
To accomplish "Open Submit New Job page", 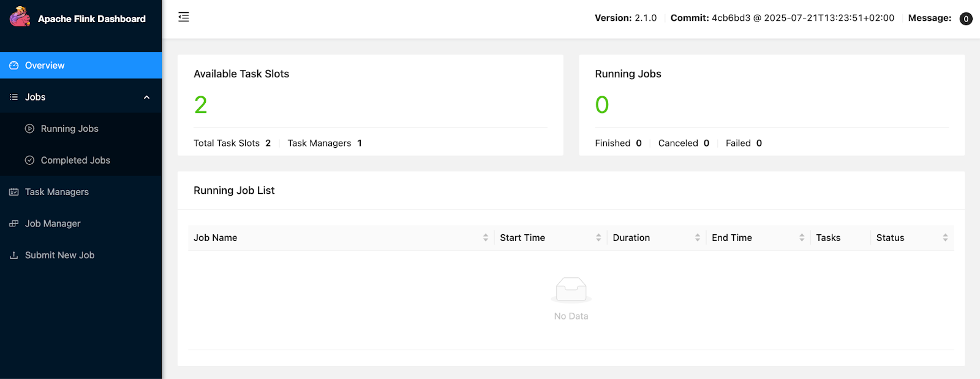I will (81, 255).
